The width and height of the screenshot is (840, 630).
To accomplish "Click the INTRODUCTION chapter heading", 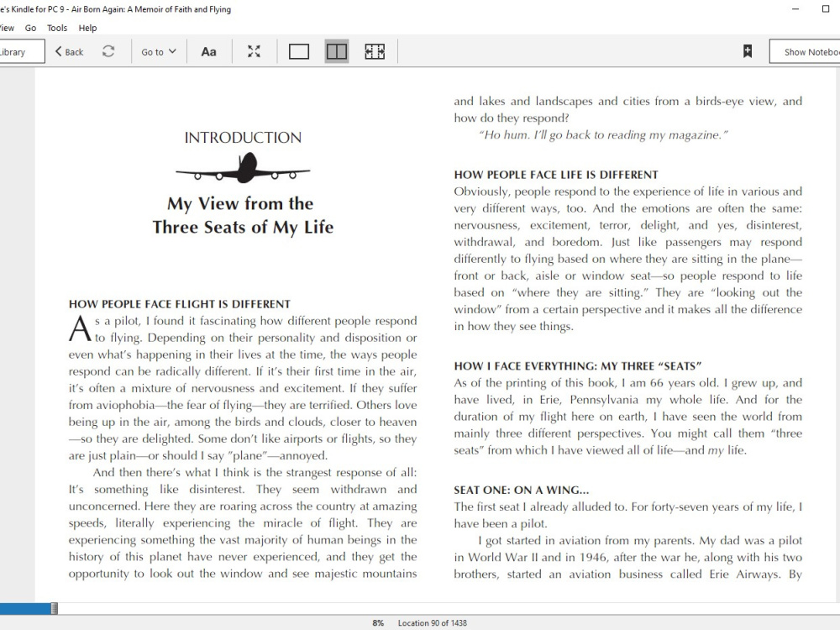I will (243, 138).
